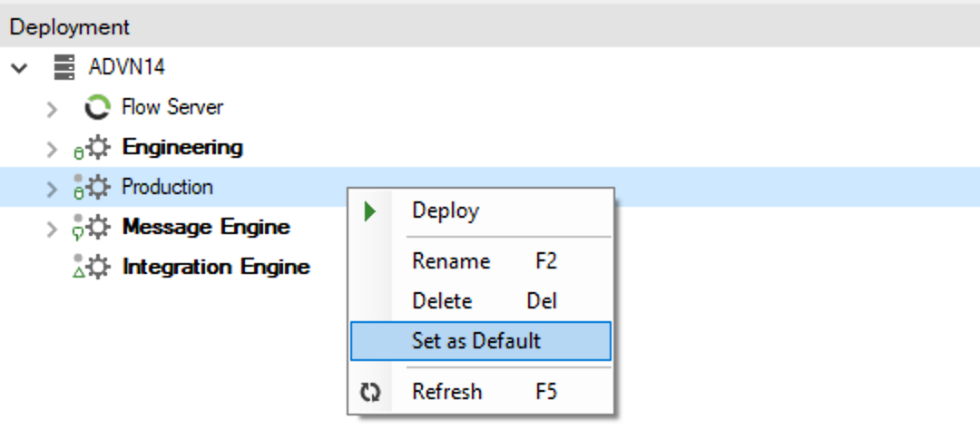Expand the Flow Server node
This screenshot has height=430, width=980.
(x=53, y=108)
